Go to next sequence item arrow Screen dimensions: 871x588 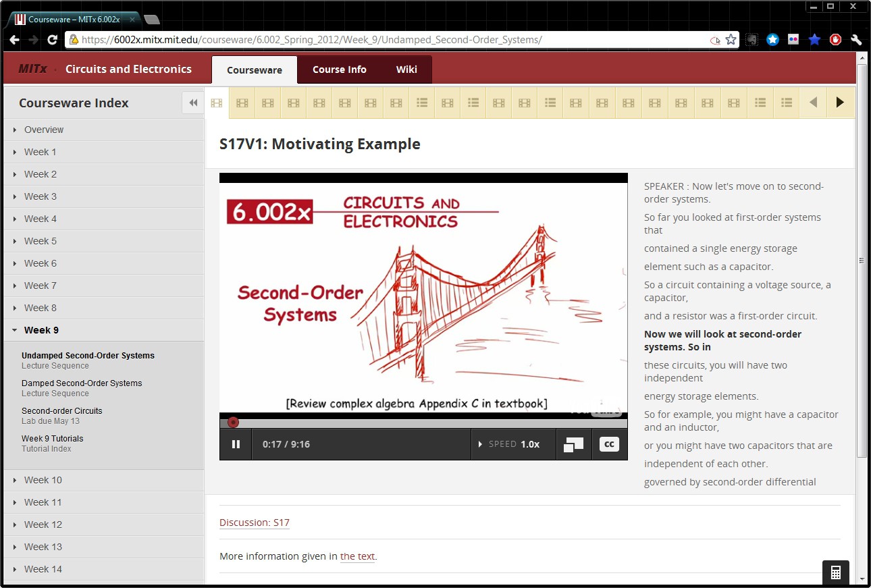tap(840, 103)
